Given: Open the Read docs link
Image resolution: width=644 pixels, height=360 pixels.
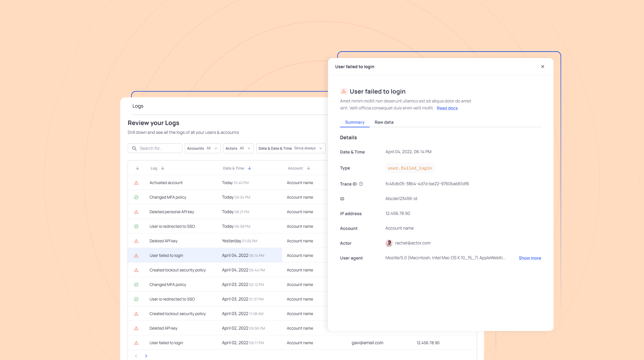Looking at the screenshot, I should [x=447, y=108].
